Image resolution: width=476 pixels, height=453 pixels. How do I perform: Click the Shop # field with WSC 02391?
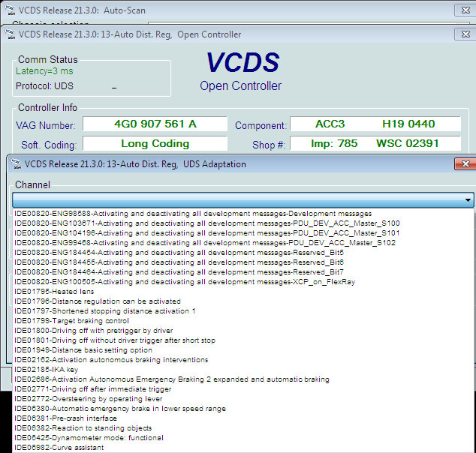(x=375, y=143)
